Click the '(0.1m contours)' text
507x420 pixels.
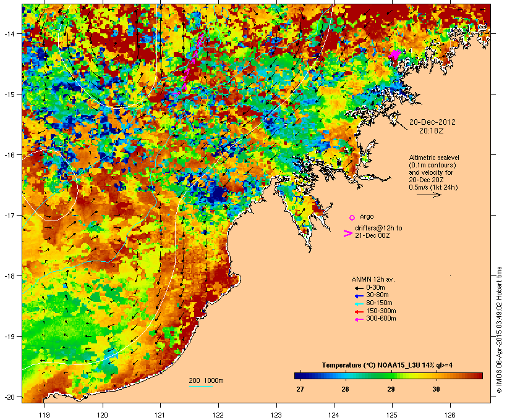coord(432,165)
